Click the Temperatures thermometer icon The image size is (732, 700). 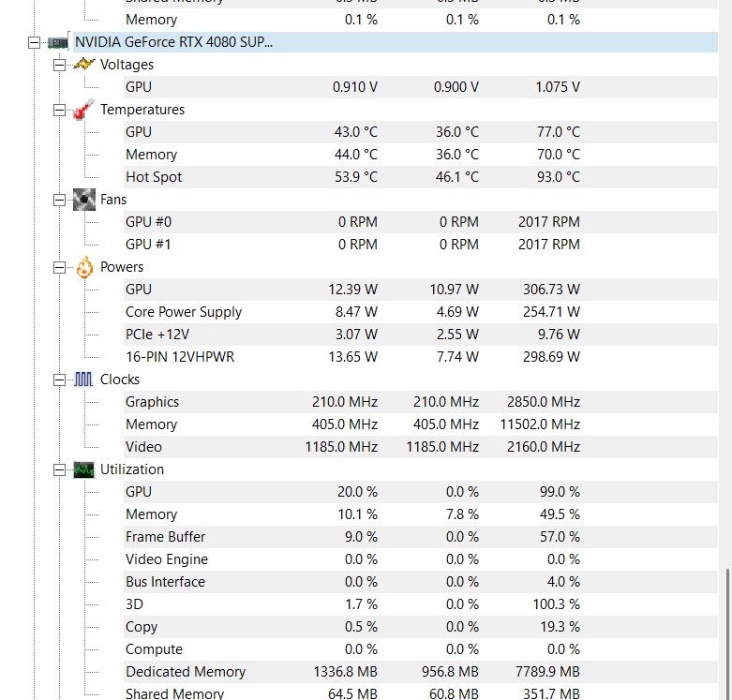(84, 110)
